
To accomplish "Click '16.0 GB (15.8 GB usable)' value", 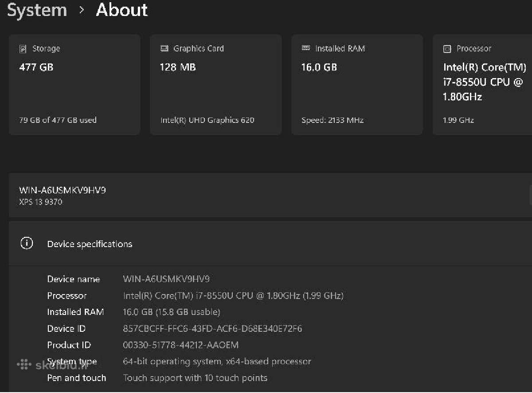I will 172,312.
